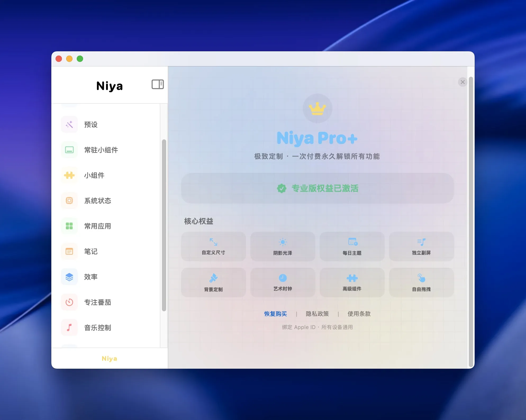Select the 专注番茄 timer icon
The height and width of the screenshot is (420, 526).
click(69, 302)
